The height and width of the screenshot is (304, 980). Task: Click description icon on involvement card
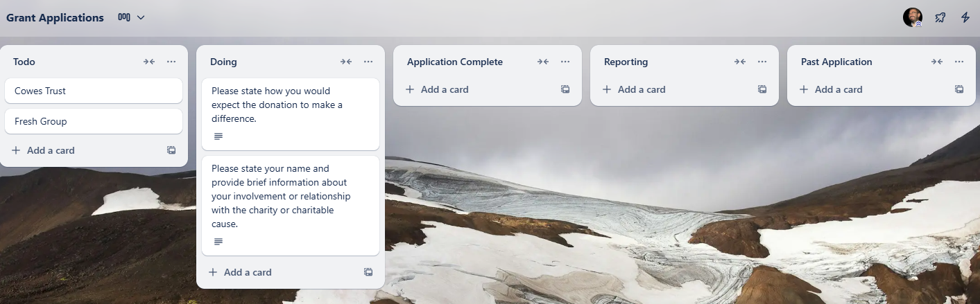(x=218, y=242)
